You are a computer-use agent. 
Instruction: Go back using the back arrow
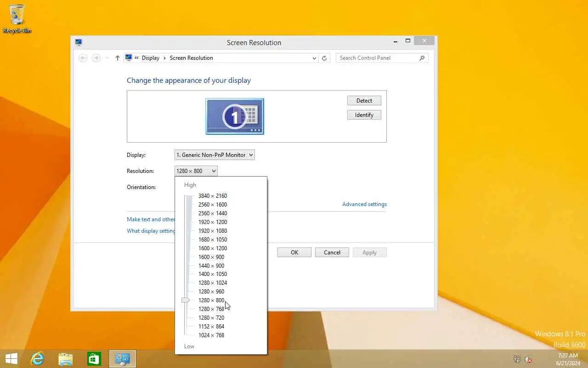pyautogui.click(x=83, y=58)
